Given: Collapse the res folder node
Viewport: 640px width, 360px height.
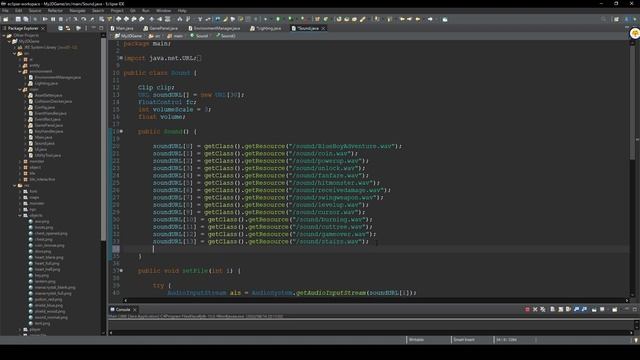Looking at the screenshot, I should 15,185.
